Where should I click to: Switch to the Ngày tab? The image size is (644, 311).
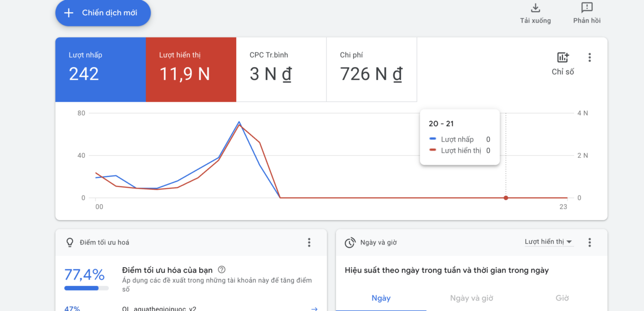tap(381, 298)
